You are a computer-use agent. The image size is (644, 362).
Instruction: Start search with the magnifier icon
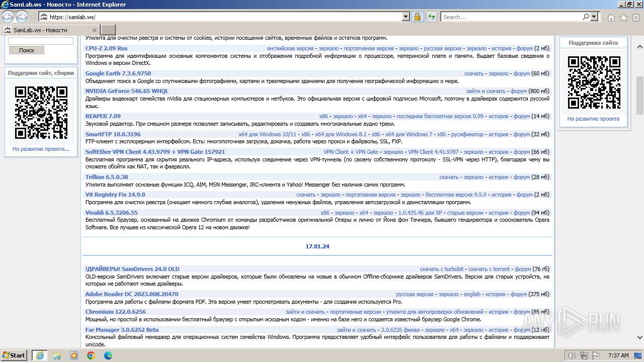586,17
